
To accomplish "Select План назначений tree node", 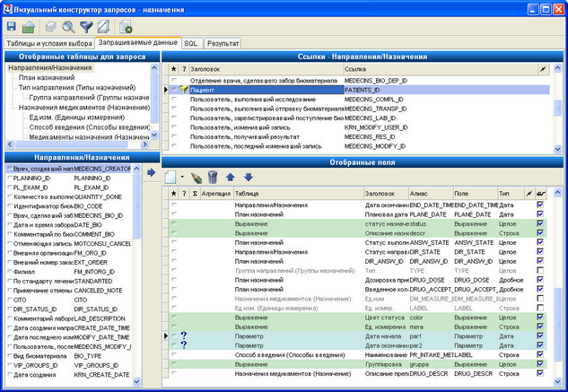I will pos(47,77).
